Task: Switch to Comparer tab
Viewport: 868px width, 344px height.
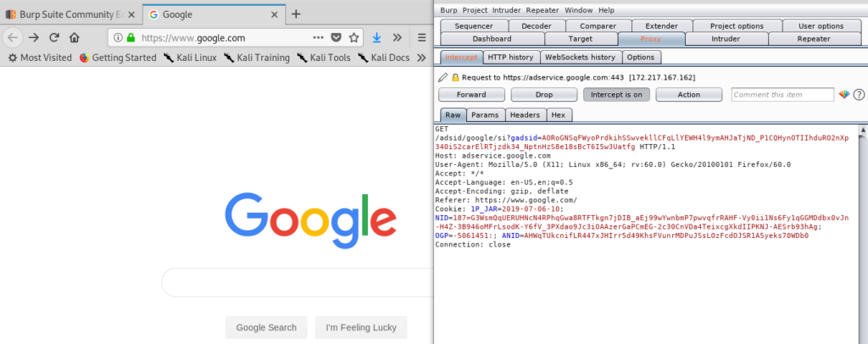Action: coord(598,26)
